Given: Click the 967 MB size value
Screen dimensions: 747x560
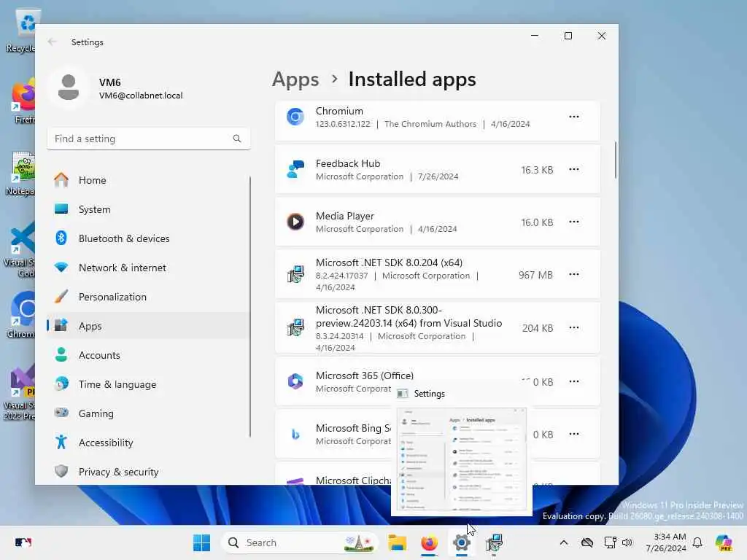Looking at the screenshot, I should point(535,275).
